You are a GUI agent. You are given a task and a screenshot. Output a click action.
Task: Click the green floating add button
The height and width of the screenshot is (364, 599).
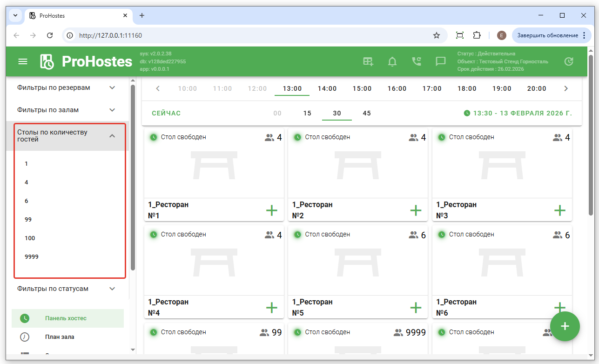565,326
